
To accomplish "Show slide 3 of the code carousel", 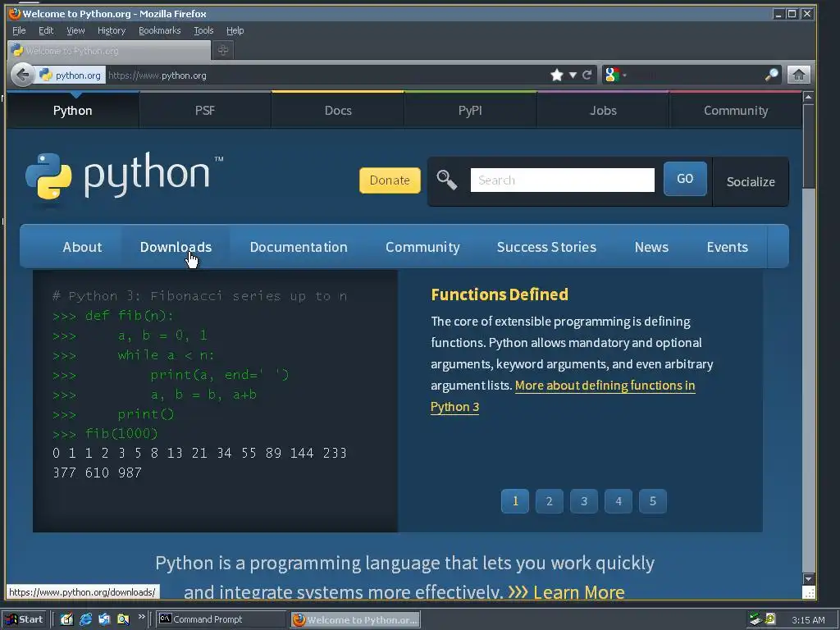I will pyautogui.click(x=584, y=501).
